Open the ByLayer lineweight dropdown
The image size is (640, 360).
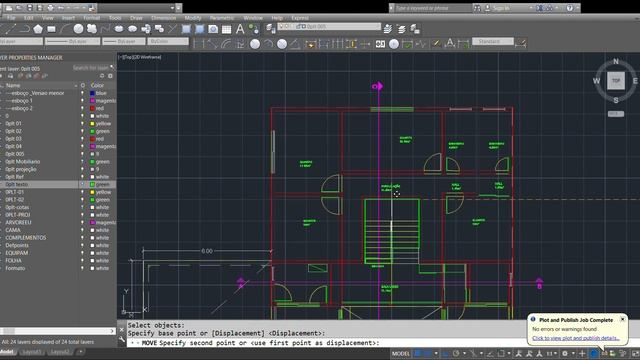tap(124, 41)
